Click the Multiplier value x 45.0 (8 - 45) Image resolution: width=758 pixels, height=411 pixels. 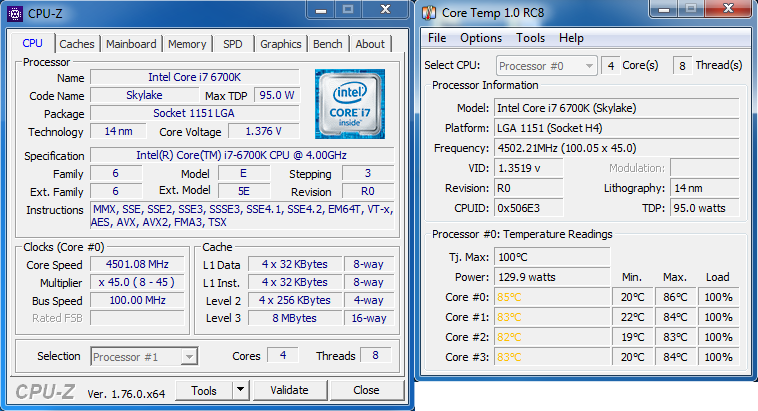(x=137, y=282)
